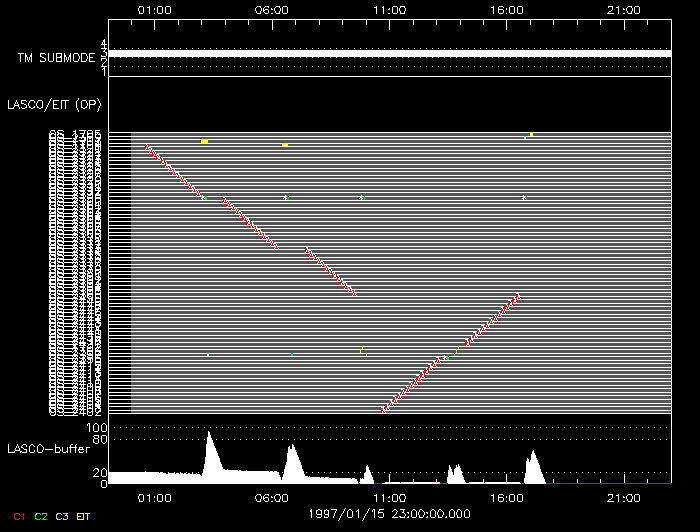Click the leftmost yellow marker in schedule
Image resolution: width=700 pixels, height=532 pixels.
(x=204, y=142)
